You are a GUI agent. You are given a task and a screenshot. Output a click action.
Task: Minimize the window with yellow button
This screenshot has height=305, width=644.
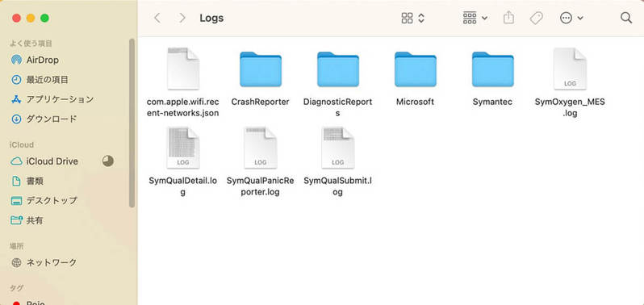[x=31, y=18]
